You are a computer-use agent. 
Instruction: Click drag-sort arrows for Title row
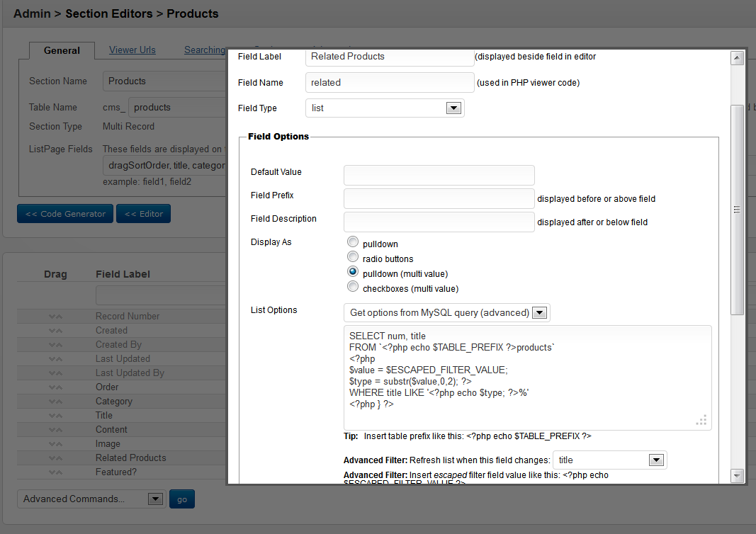56,416
